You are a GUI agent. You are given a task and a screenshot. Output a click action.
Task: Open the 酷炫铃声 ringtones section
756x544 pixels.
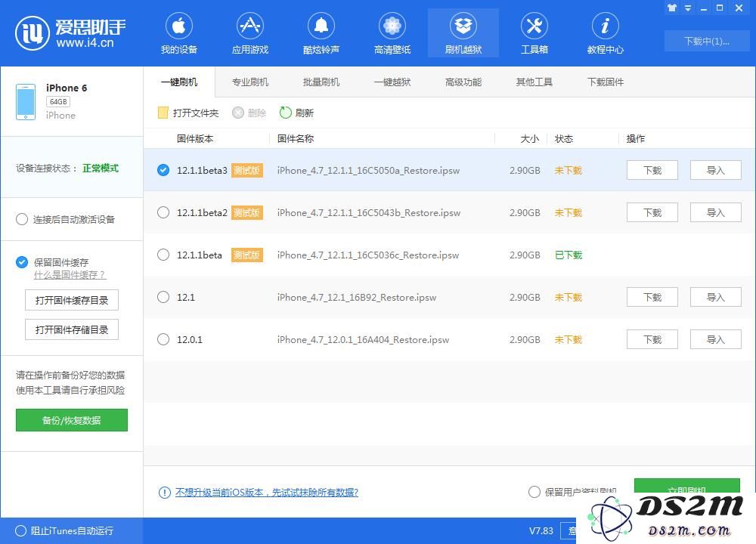[x=321, y=34]
